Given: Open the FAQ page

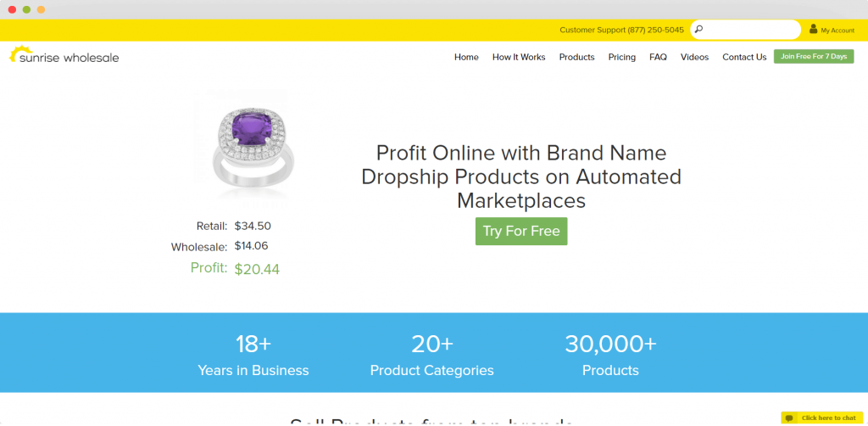Looking at the screenshot, I should (x=658, y=57).
